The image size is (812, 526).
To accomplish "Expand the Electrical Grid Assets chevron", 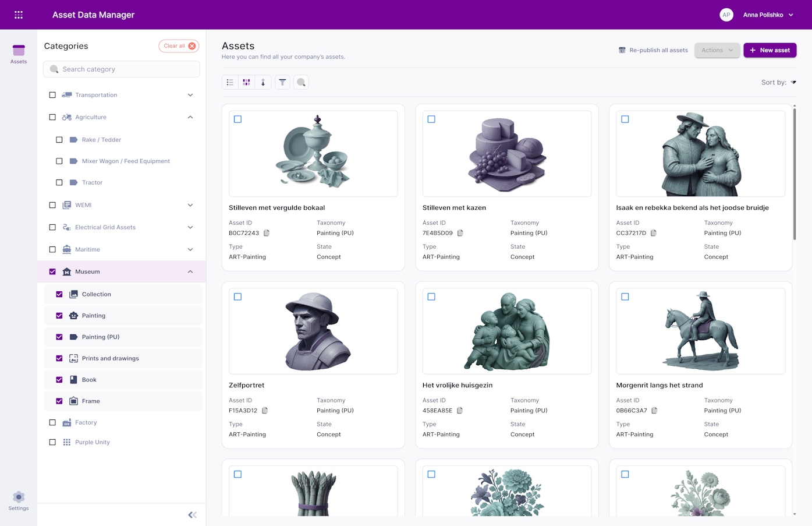I will (x=190, y=227).
